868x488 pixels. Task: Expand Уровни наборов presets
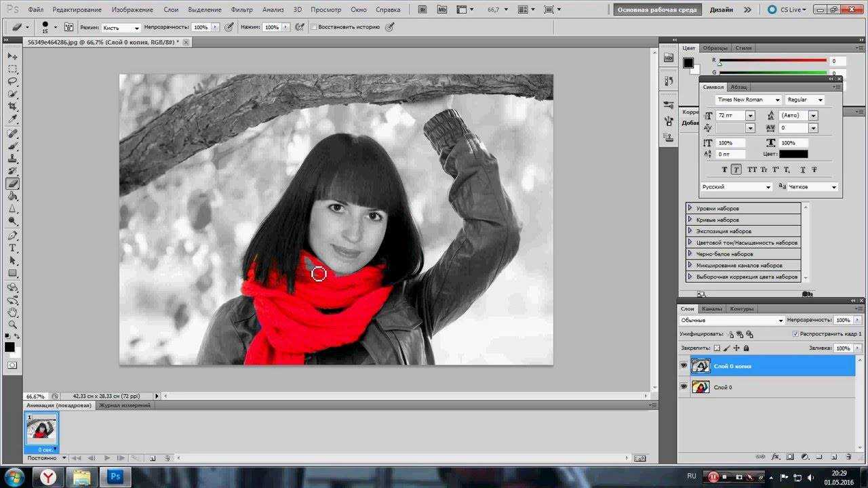(x=690, y=208)
